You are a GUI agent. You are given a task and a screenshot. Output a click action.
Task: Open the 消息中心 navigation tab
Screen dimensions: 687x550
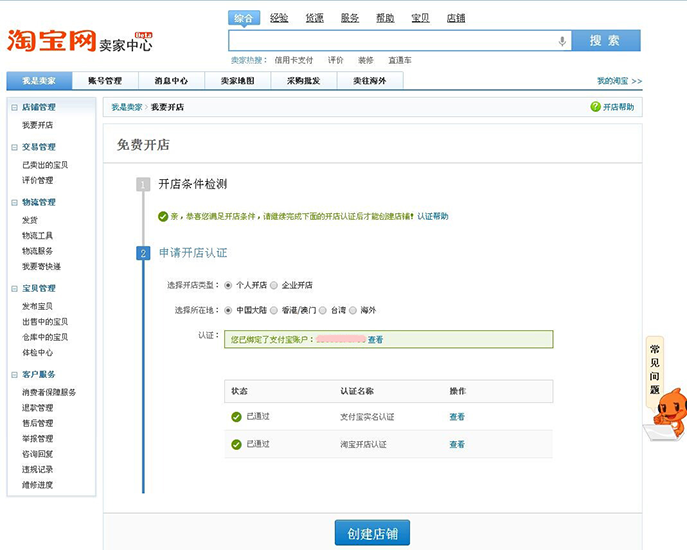[171, 81]
